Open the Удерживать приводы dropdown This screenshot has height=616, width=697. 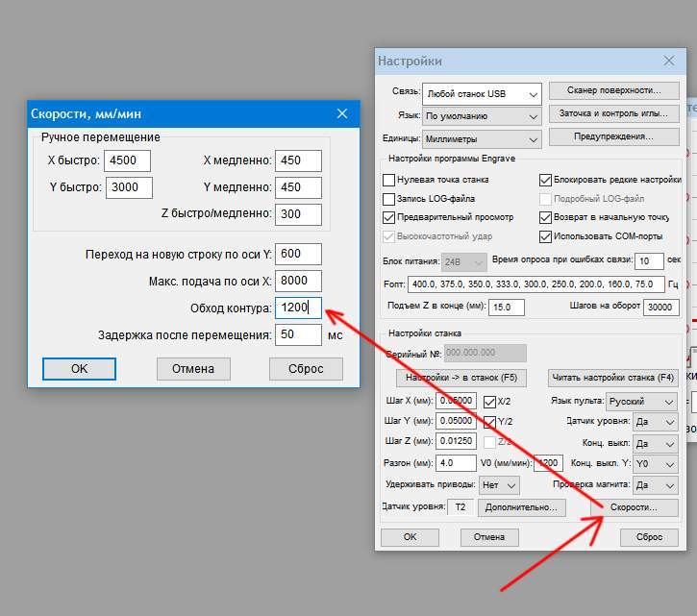click(500, 485)
